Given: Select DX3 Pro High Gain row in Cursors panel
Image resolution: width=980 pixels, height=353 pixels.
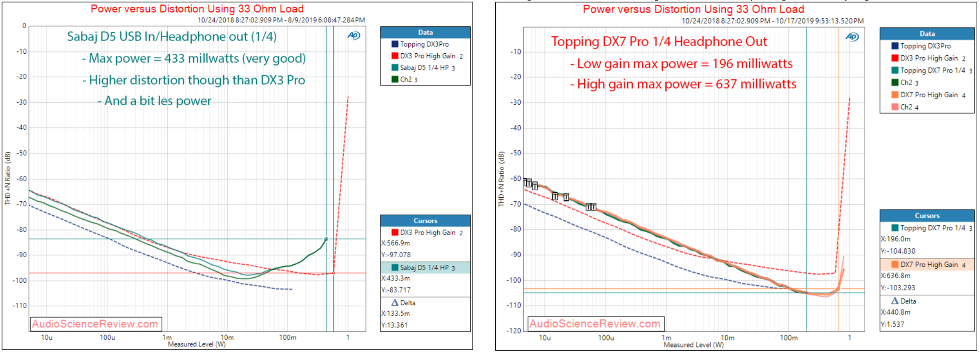Looking at the screenshot, I should pyautogui.click(x=425, y=232).
